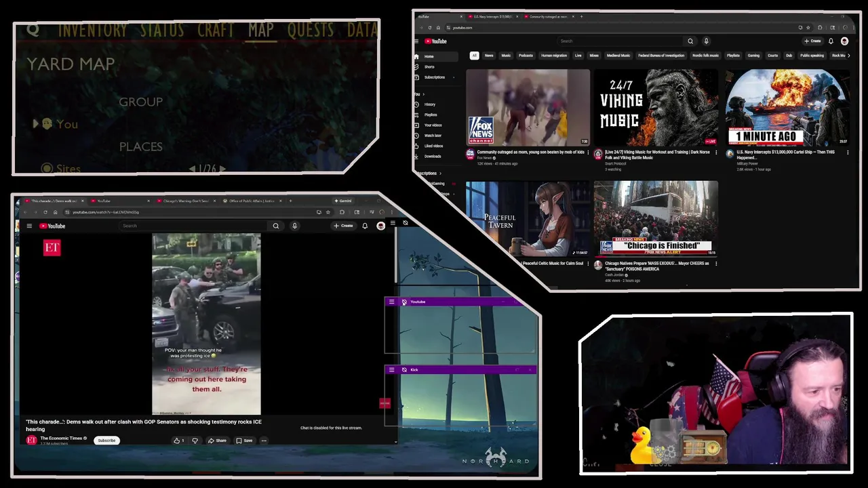Viewport: 868px width, 488px height.
Task: Expand the You entry in Yard Map
Action: click(x=36, y=124)
